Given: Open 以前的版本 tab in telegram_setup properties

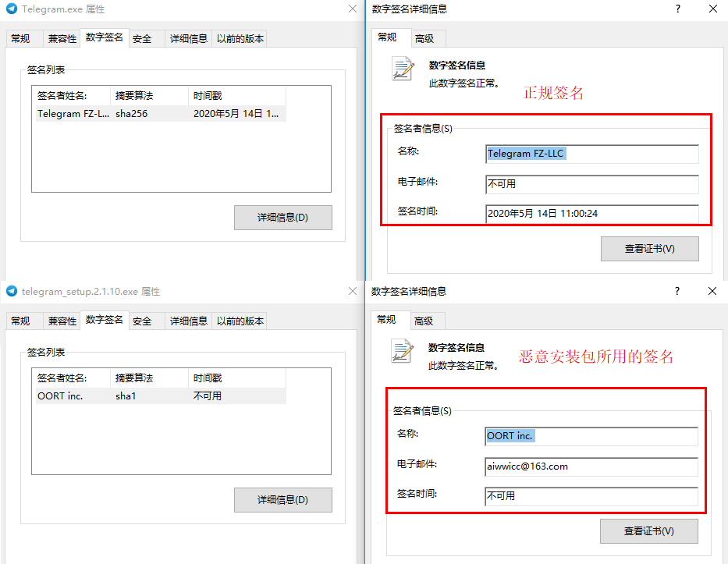Looking at the screenshot, I should [x=240, y=321].
